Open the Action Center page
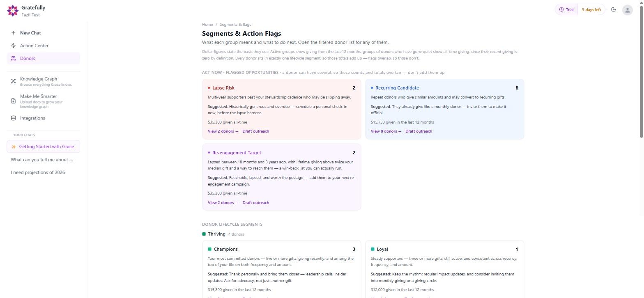Screen dimensions: 644x298 (x=44, y=46)
